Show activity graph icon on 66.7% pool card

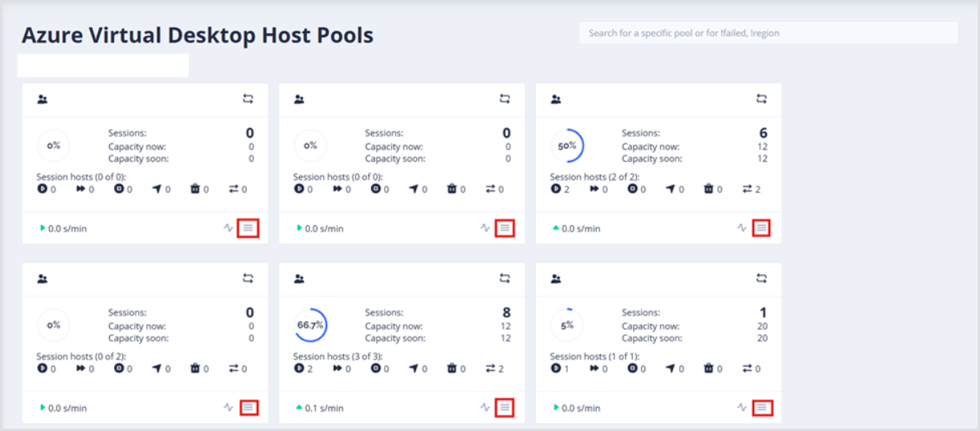pos(485,408)
